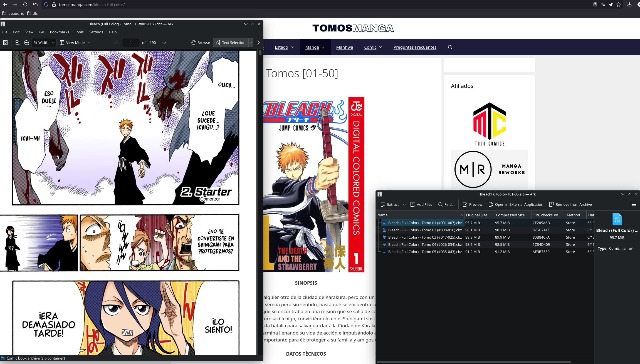
Task: Open the Tools menu
Action: pyautogui.click(x=79, y=32)
